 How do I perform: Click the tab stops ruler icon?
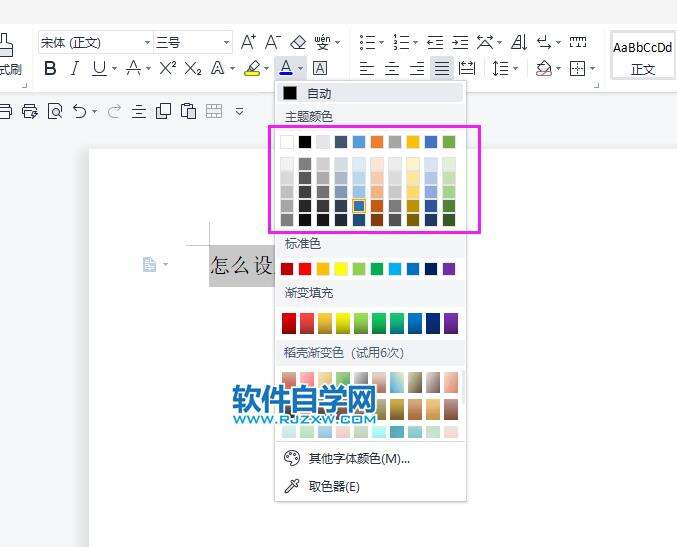pos(578,42)
